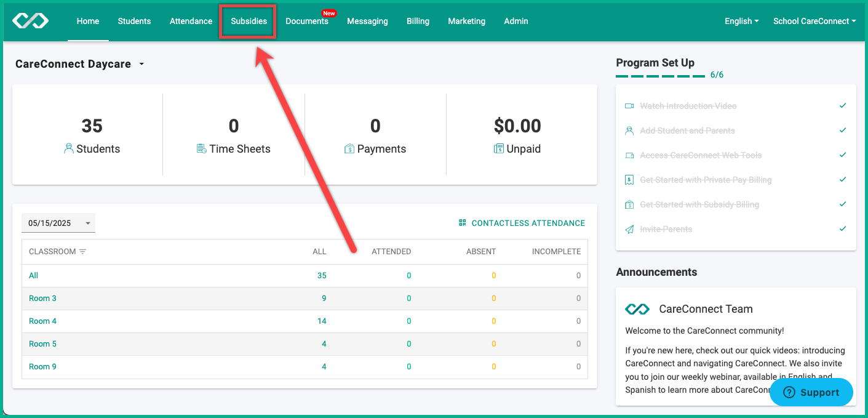Open the 05/15/2025 date dropdown
The height and width of the screenshot is (418, 868).
pos(58,223)
